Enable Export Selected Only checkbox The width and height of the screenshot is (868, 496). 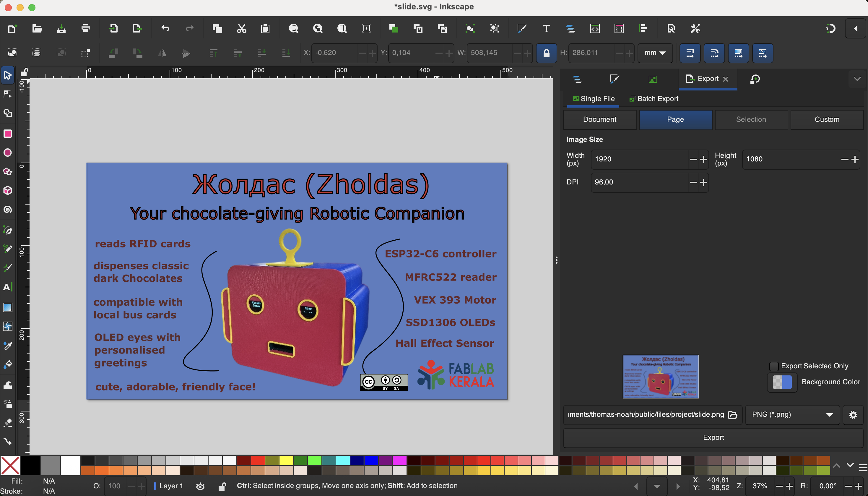774,366
